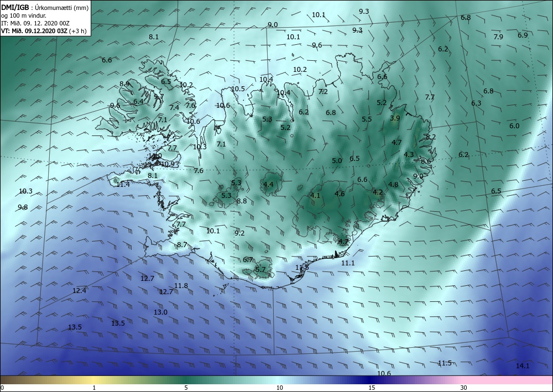Click the color scale label '10'
Image resolution: width=553 pixels, height=392 pixels.
[x=279, y=388]
